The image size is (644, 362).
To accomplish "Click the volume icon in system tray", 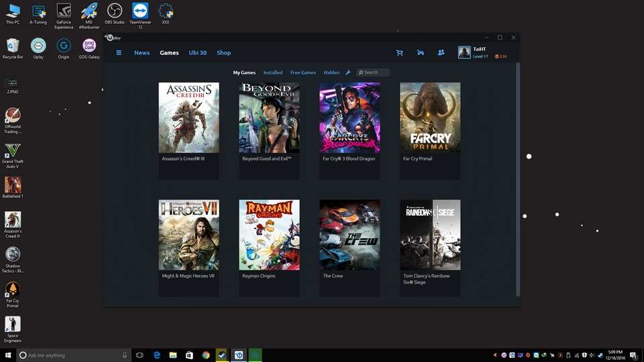I will (592, 355).
